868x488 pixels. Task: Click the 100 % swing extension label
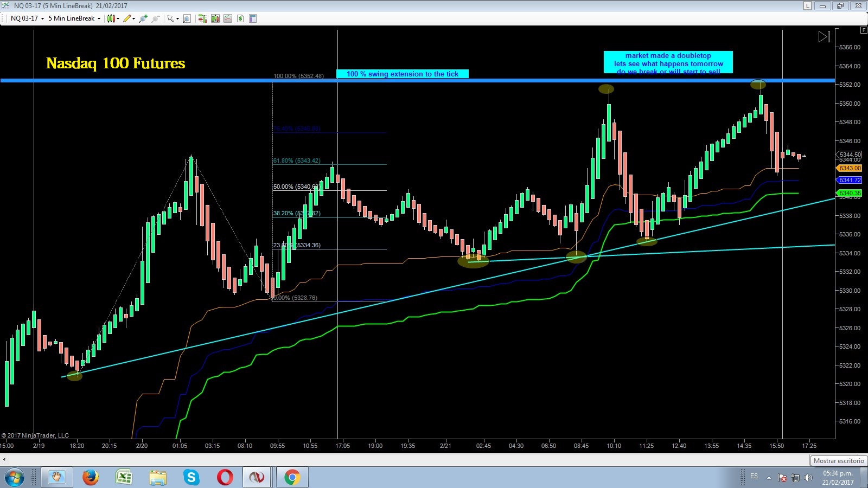(x=403, y=74)
